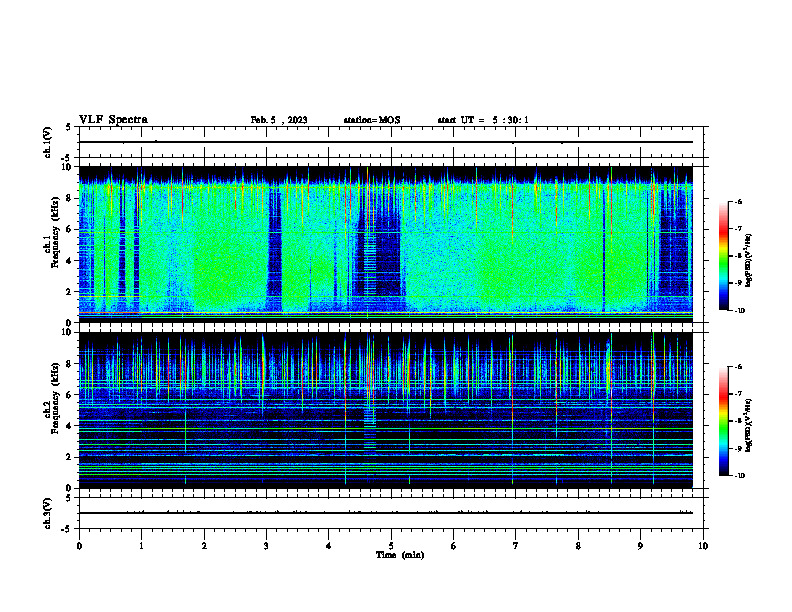Image resolution: width=792 pixels, height=612 pixels.
Task: Click time axis tick label "1"
Action: tap(141, 546)
